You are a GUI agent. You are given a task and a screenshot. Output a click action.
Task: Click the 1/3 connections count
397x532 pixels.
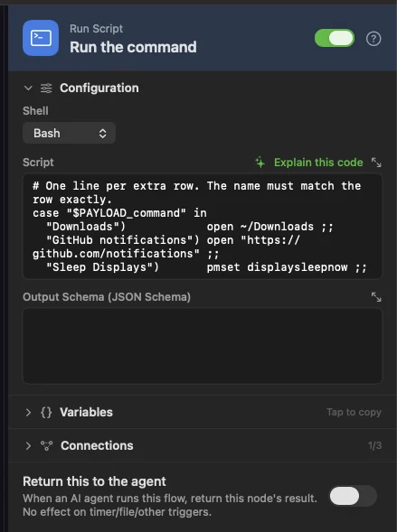pos(375,445)
